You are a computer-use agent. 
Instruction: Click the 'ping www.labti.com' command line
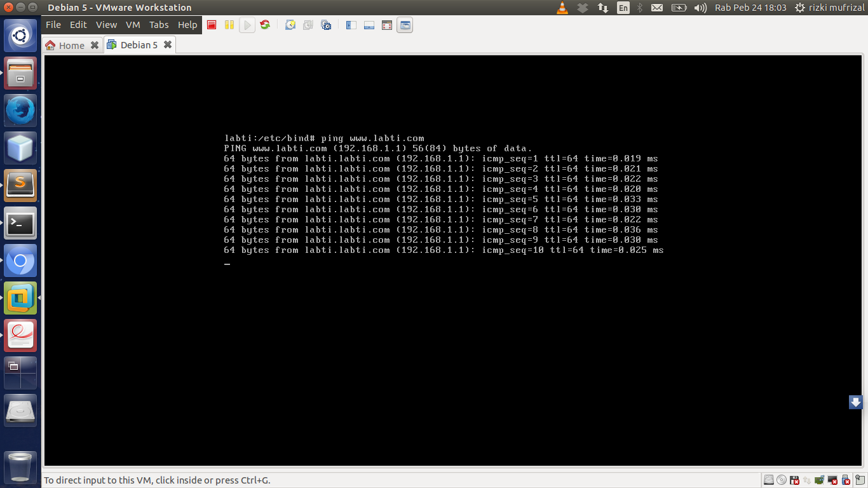click(x=324, y=138)
